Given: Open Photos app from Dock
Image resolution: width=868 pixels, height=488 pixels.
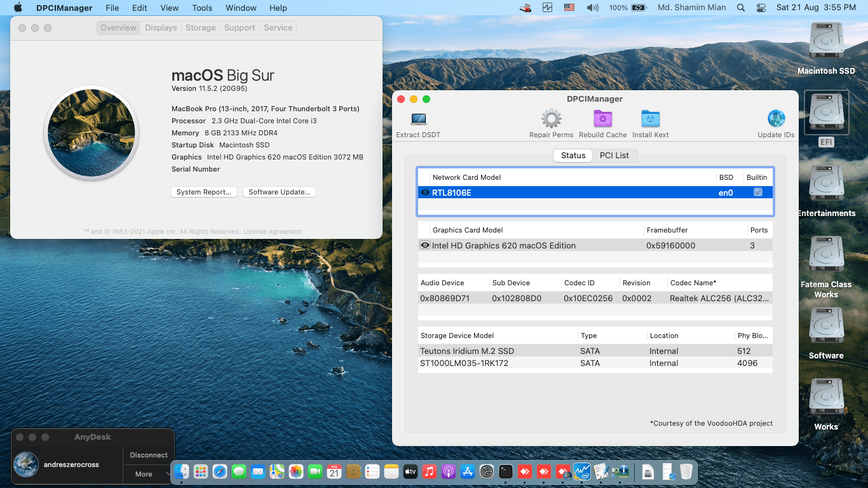Looking at the screenshot, I should pos(296,471).
